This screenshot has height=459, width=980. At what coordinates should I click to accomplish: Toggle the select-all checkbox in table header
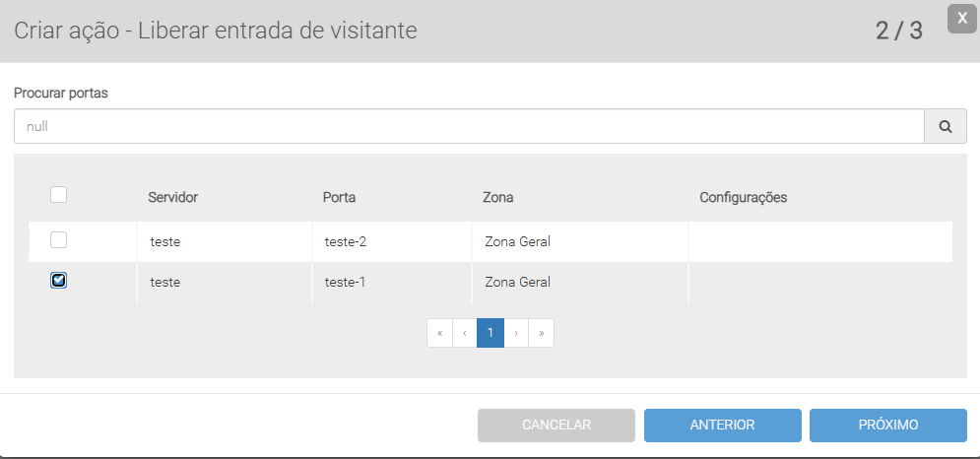click(59, 195)
